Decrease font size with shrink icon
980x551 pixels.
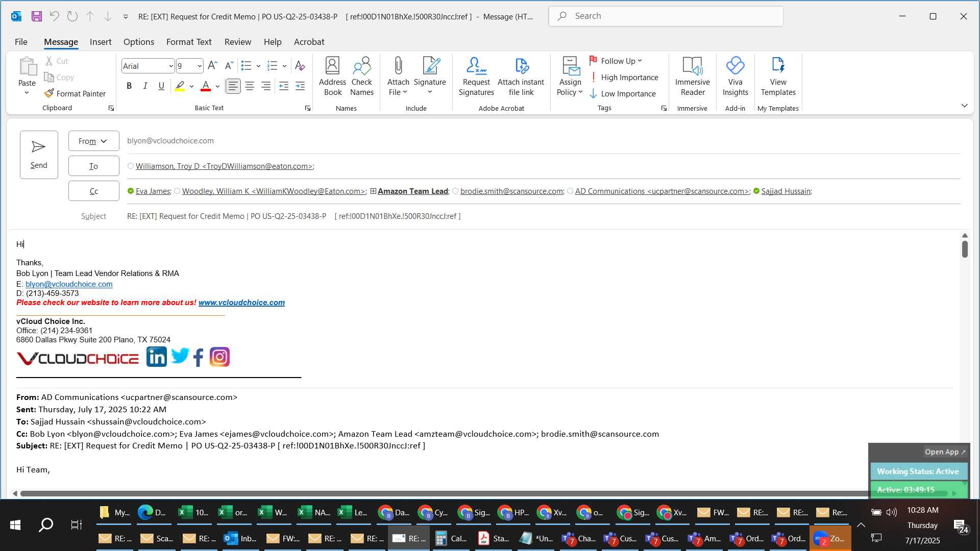[x=229, y=65]
